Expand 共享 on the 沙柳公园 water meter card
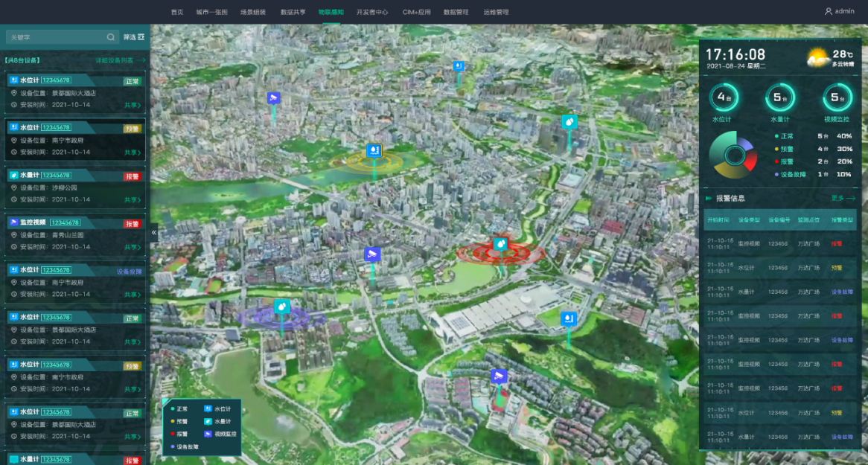 point(133,199)
